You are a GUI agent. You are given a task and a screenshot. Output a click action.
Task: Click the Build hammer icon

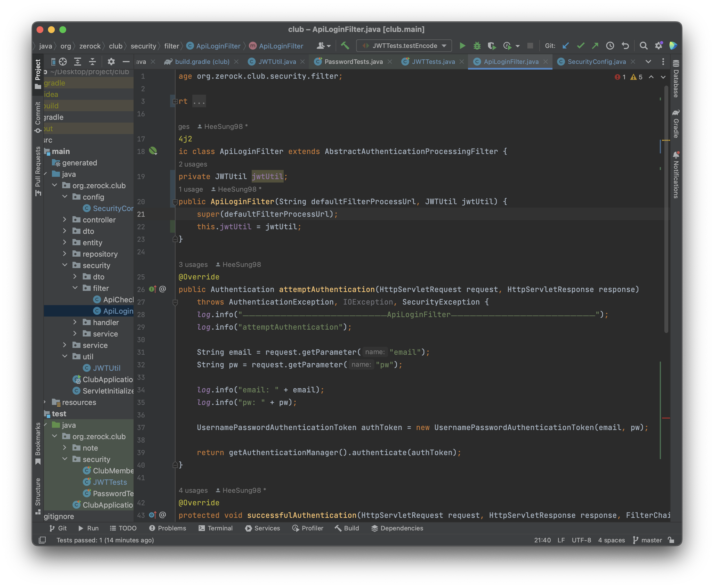coord(345,46)
